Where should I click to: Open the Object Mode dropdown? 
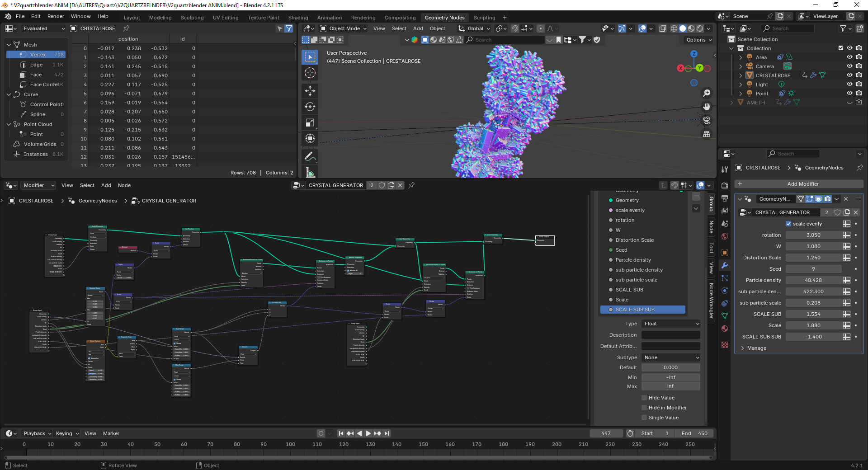click(344, 28)
